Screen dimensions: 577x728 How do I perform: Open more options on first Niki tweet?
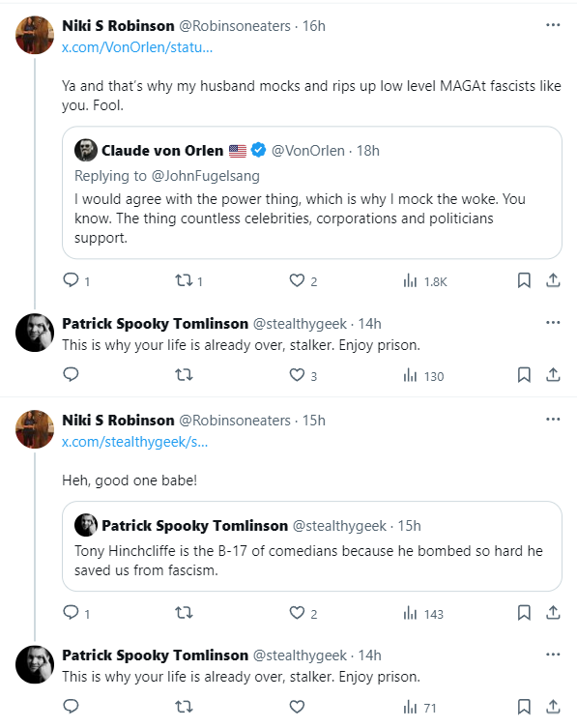pos(553,25)
